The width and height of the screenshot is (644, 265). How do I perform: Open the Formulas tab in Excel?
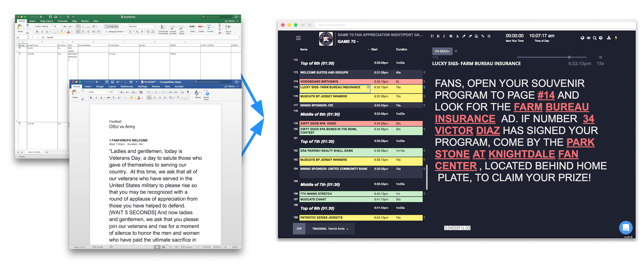62,21
